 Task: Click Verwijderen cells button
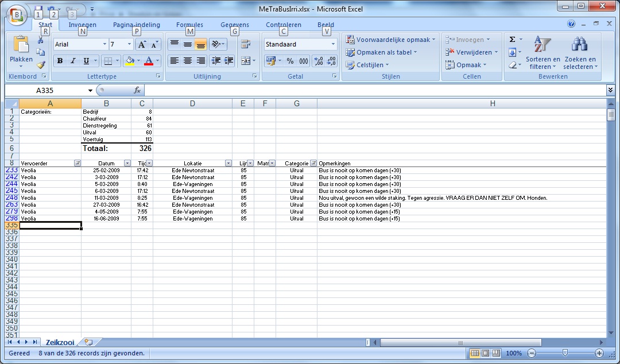471,52
